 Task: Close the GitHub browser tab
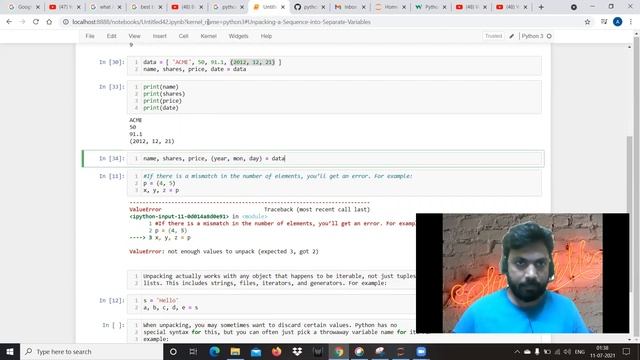(x=323, y=7)
